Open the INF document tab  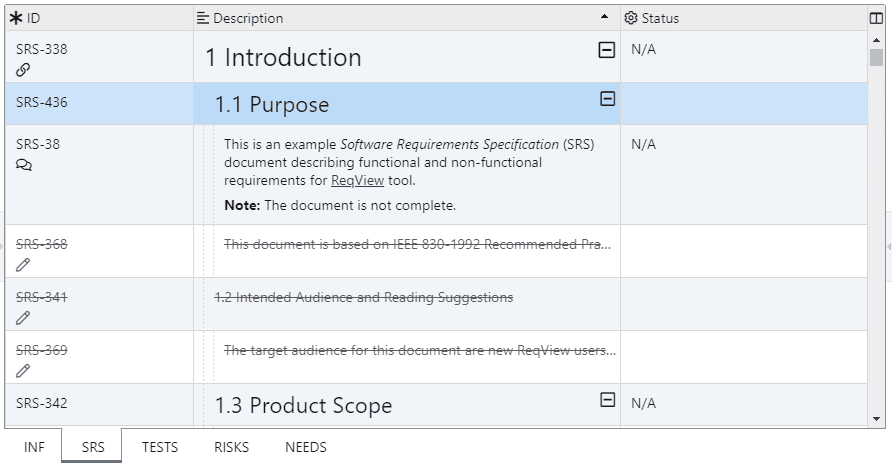click(34, 447)
